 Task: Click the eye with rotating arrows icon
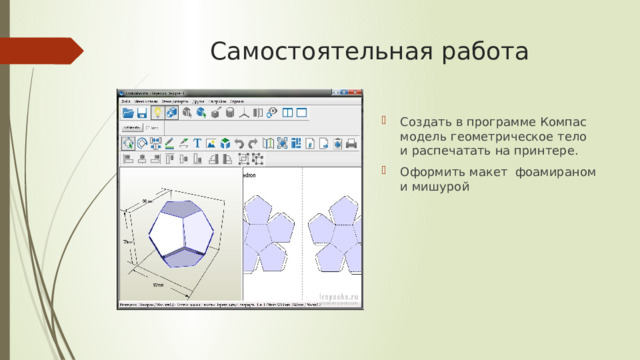point(272,113)
